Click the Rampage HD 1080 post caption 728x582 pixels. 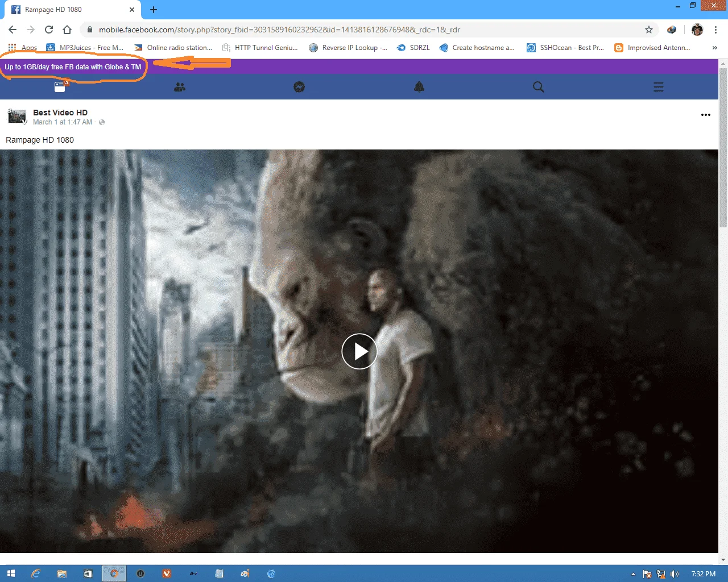[x=40, y=140]
